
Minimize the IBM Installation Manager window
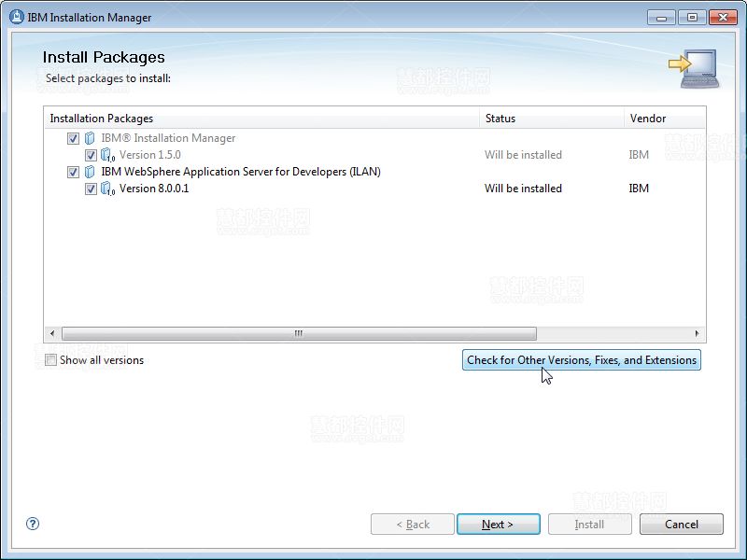point(661,18)
